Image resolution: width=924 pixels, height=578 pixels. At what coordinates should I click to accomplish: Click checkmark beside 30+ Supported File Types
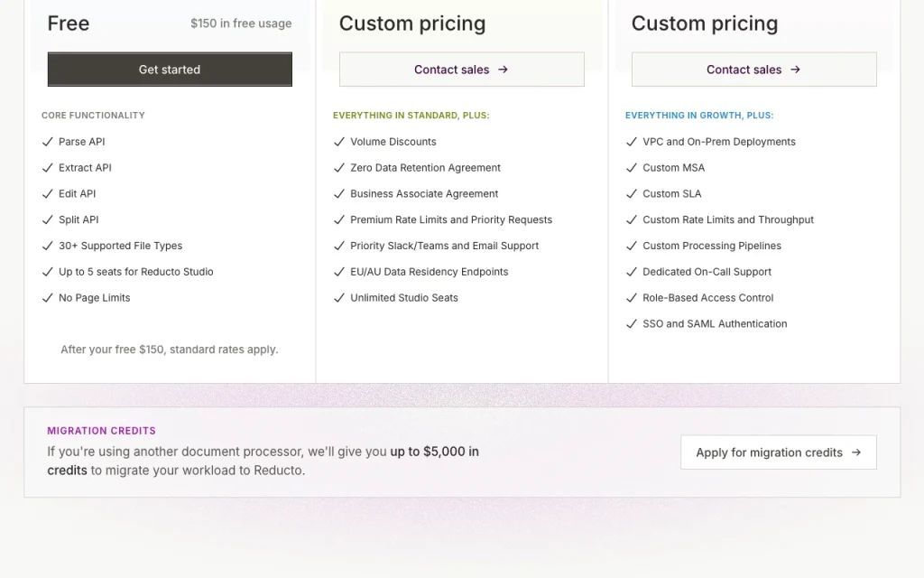48,246
